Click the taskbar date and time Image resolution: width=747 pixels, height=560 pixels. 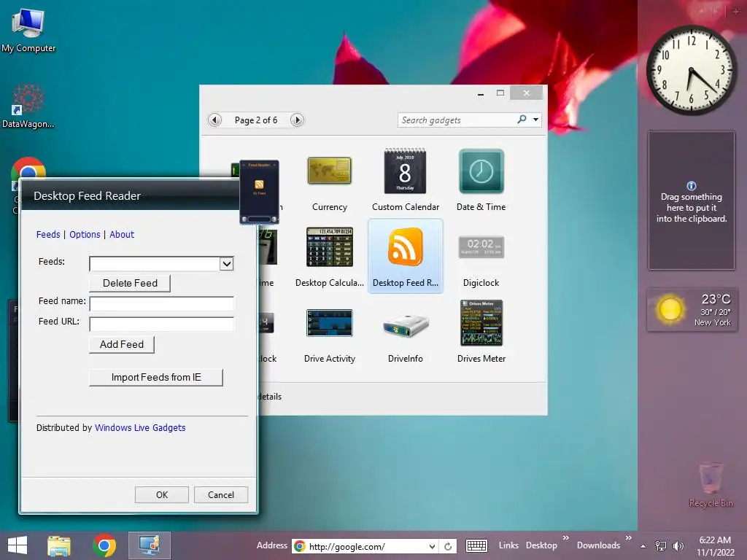(715, 546)
